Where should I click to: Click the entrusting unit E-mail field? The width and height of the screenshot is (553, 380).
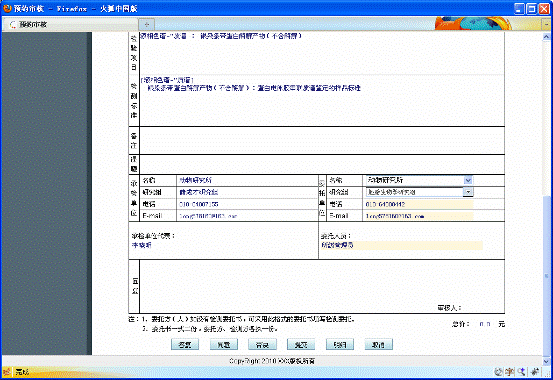tap(418, 216)
